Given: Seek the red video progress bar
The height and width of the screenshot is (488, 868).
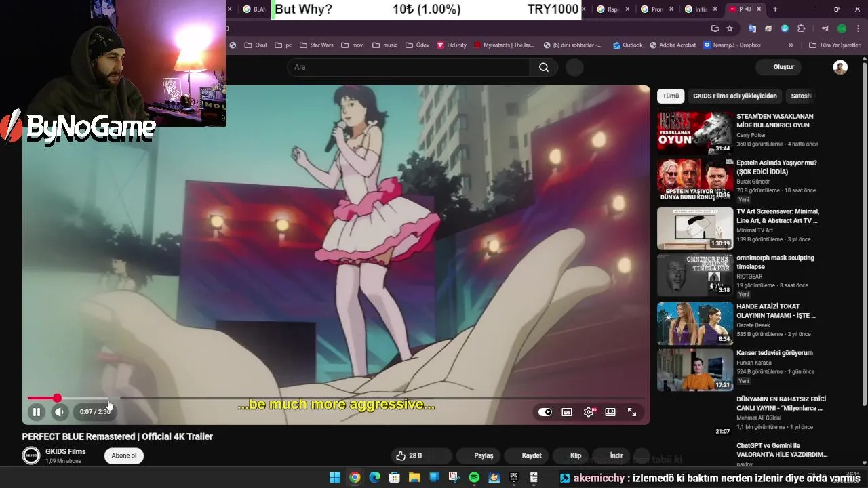Looking at the screenshot, I should (336, 399).
